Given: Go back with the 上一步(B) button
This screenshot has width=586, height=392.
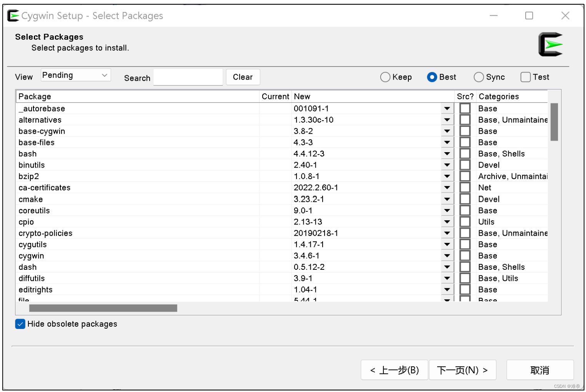Looking at the screenshot, I should coord(394,370).
